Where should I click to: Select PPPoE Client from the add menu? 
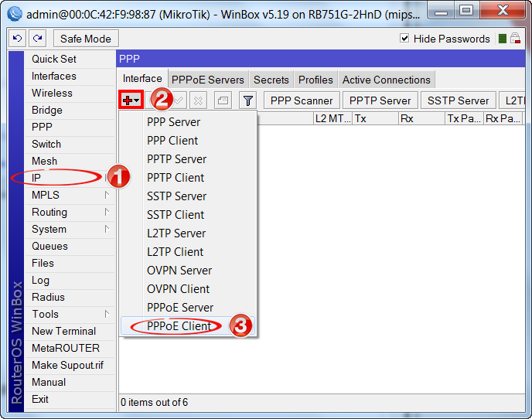(179, 326)
